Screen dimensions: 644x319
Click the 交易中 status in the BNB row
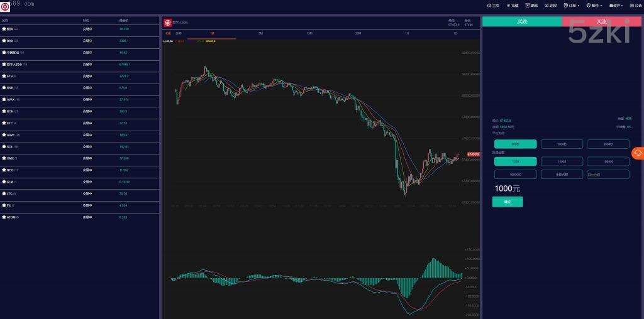click(x=87, y=88)
